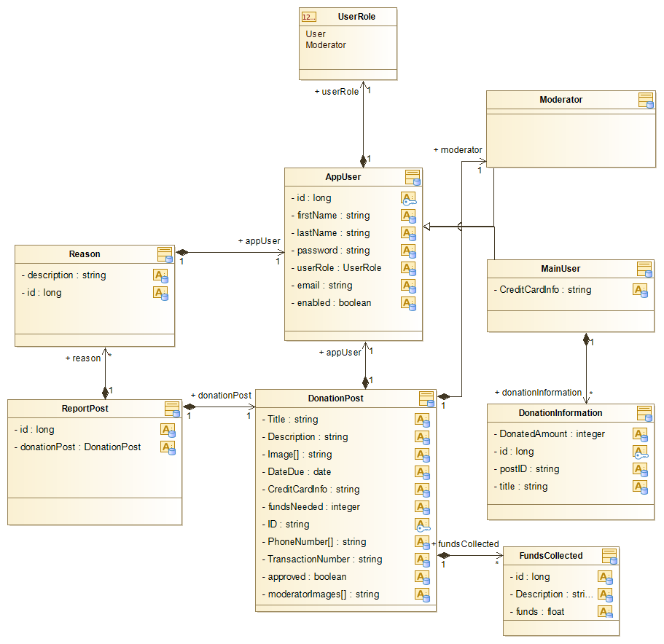Select the MainUser class title
Viewport: 664px width, 644px height.
(x=561, y=269)
